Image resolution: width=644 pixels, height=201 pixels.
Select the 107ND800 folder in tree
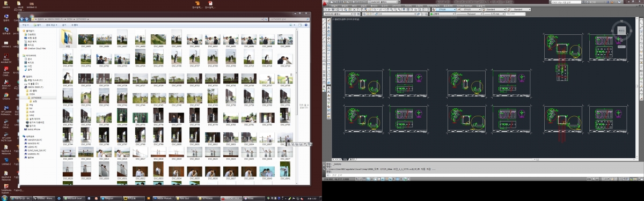click(36, 98)
